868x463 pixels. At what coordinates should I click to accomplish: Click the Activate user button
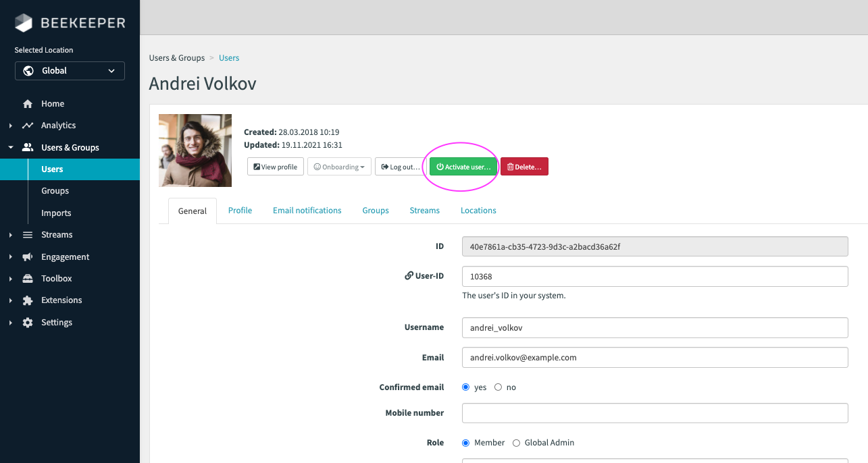coord(462,166)
